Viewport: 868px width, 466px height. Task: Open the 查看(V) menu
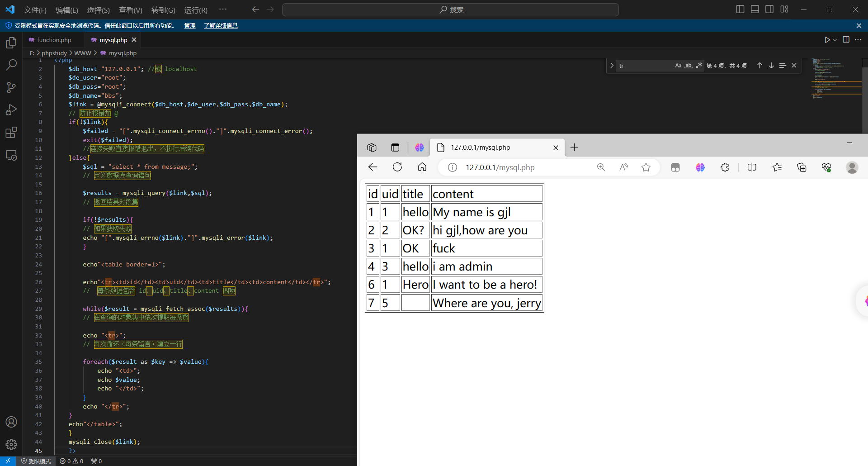pos(131,10)
